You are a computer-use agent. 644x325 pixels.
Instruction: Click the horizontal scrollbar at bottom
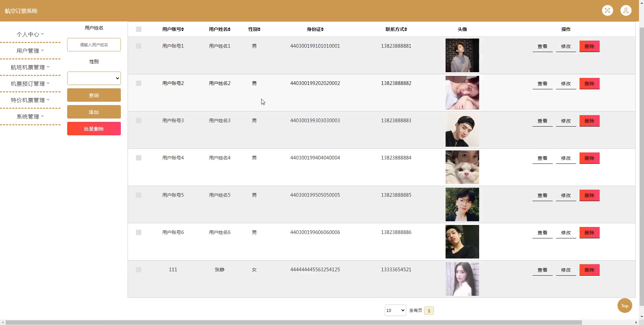click(x=294, y=322)
